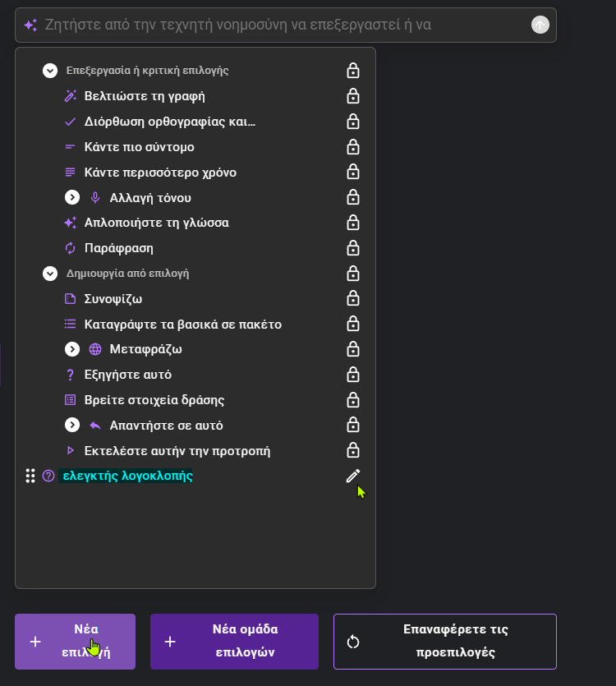616x686 pixels.
Task: Click the Νέα ομάδα επιλογών button
Action: (235, 642)
